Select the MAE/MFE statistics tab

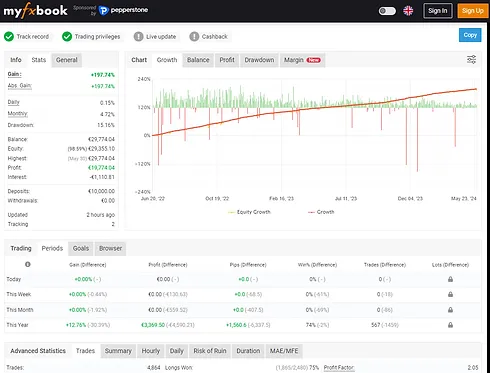click(284, 351)
